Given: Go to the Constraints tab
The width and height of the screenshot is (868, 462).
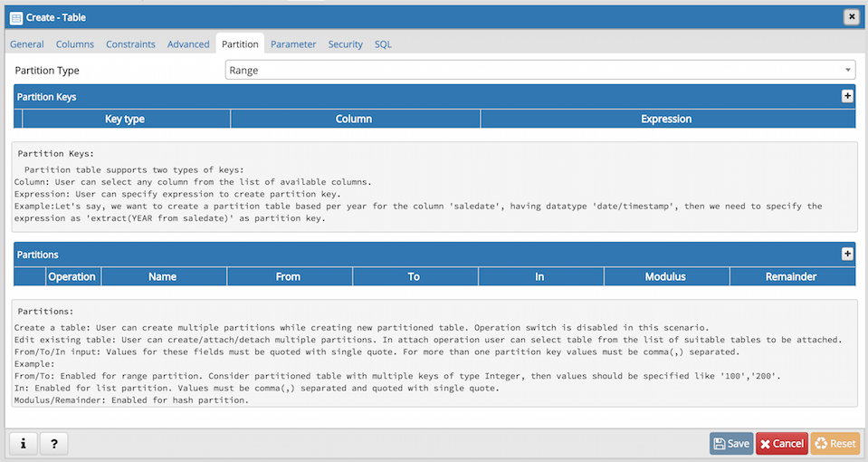Looking at the screenshot, I should pos(130,44).
